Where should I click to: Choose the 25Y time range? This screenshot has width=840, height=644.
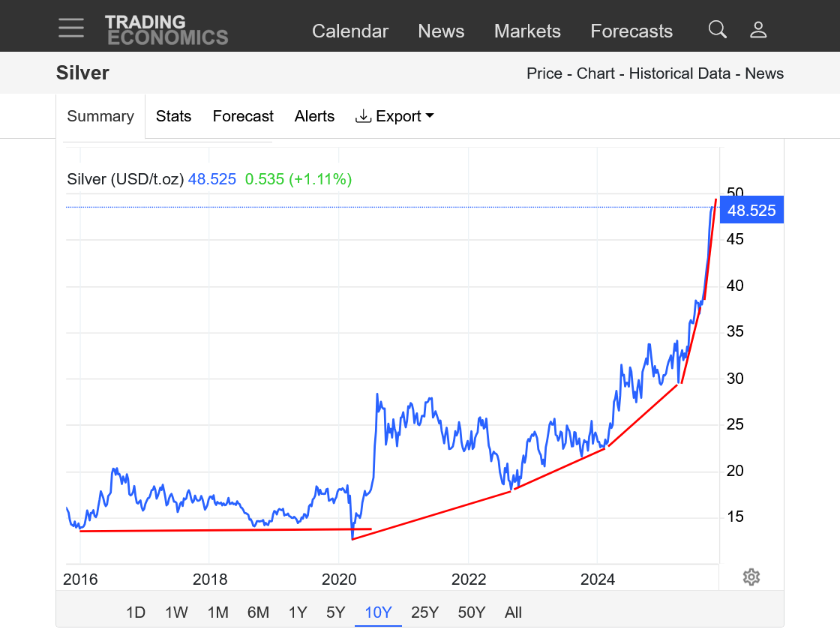424,613
